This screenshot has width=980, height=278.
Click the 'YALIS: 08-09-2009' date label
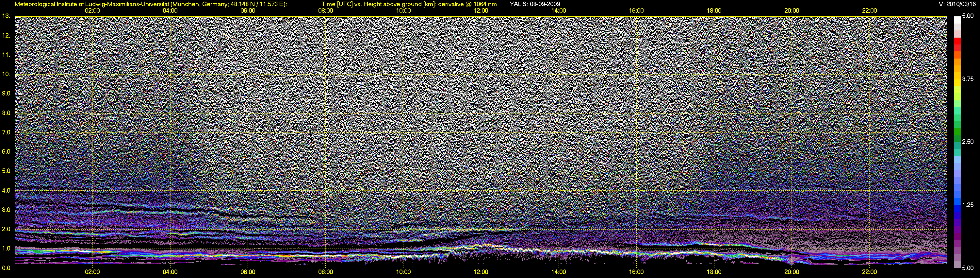click(534, 4)
